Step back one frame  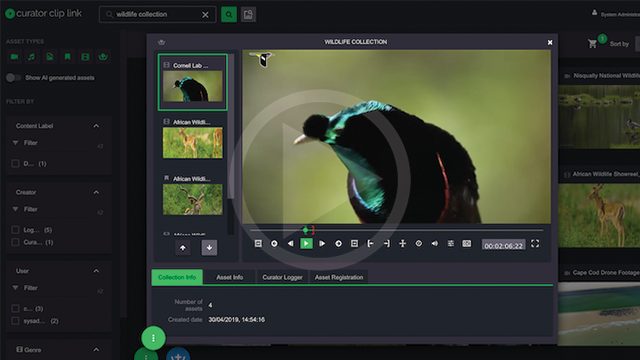click(290, 244)
